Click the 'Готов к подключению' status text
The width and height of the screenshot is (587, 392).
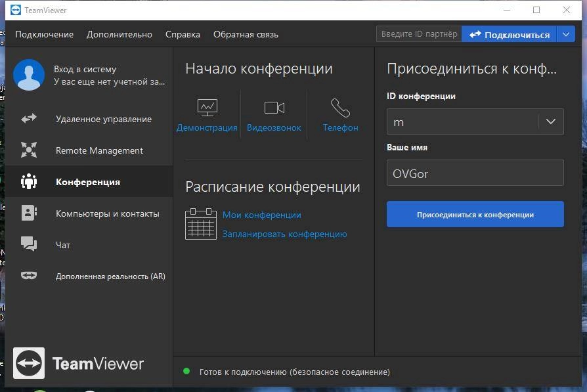(295, 372)
